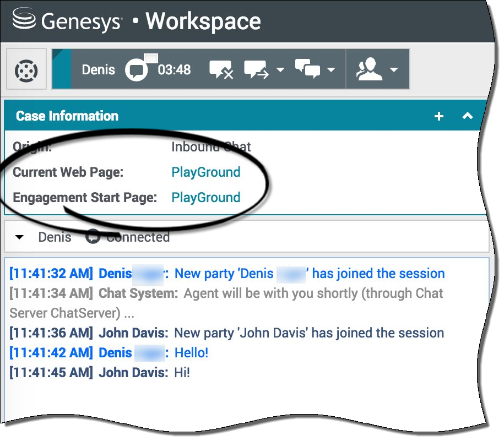Click the chat status icon beside Denis
504x441 pixels.
click(x=137, y=69)
